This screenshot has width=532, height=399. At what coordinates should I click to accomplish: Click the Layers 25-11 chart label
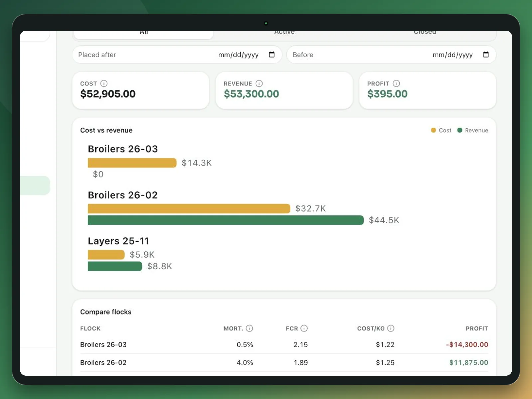click(x=118, y=241)
